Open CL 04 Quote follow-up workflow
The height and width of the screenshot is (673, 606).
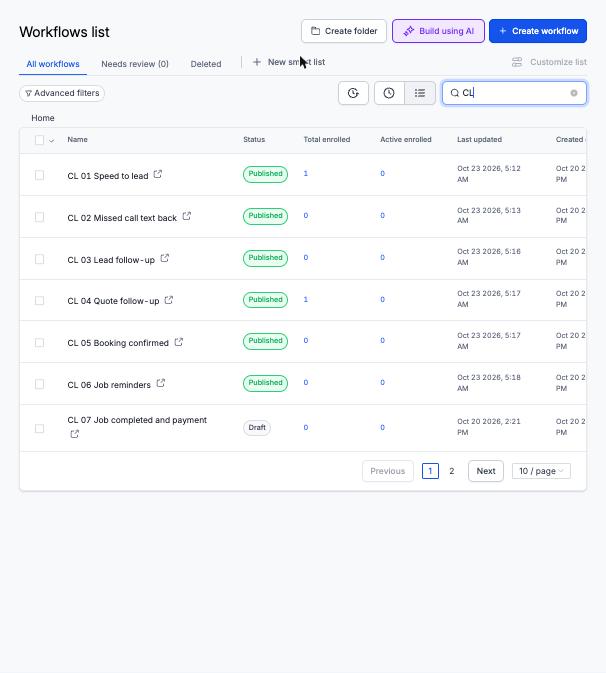(x=113, y=301)
